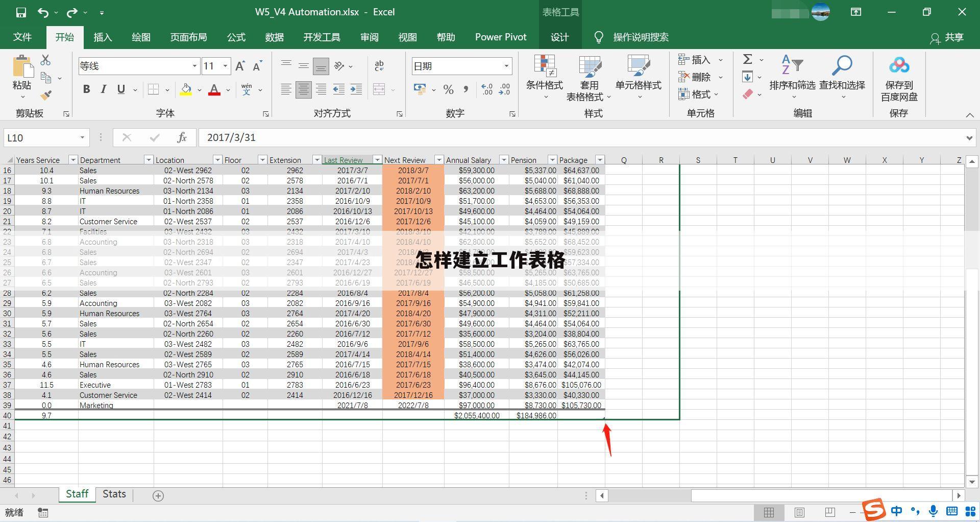Switch to the Stats sheet tab
This screenshot has width=980, height=522.
[114, 494]
